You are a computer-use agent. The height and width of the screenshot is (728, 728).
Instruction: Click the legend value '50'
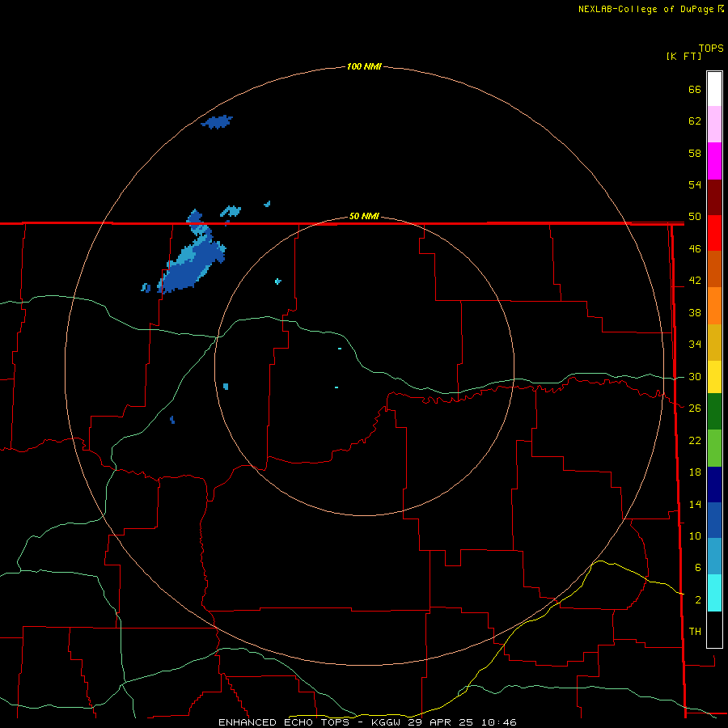(x=695, y=217)
